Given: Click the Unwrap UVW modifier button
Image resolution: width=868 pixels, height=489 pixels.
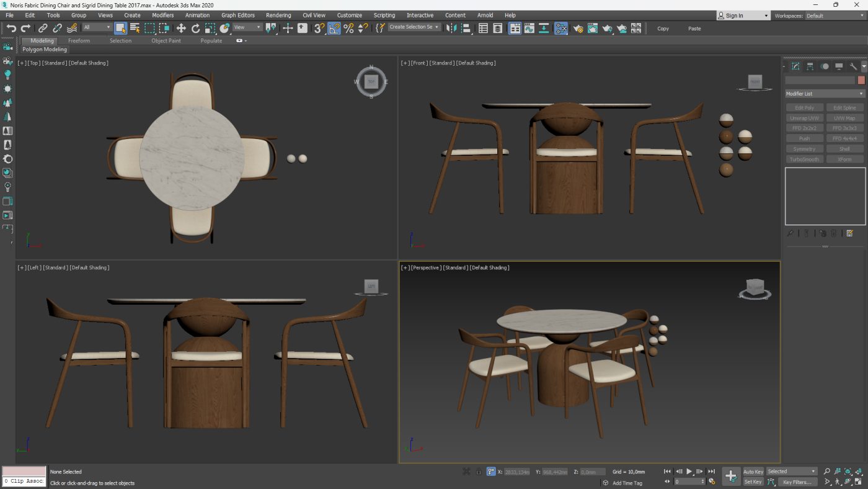Looking at the screenshot, I should coord(804,118).
